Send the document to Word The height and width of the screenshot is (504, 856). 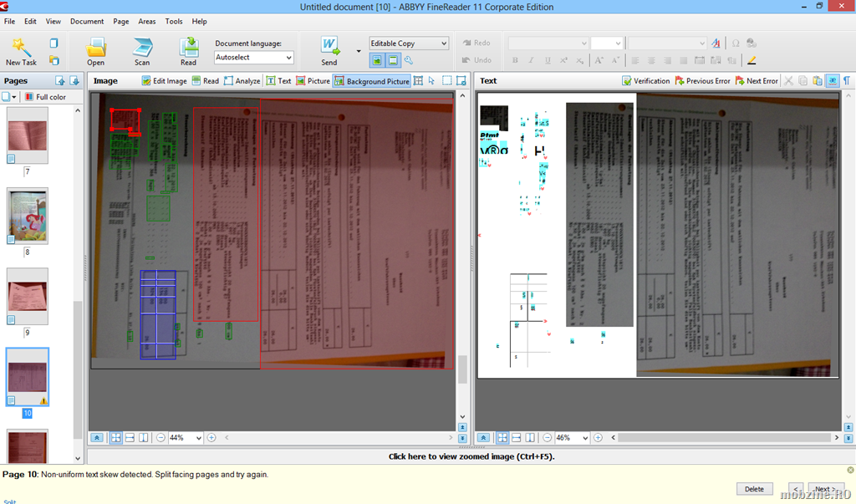[329, 51]
